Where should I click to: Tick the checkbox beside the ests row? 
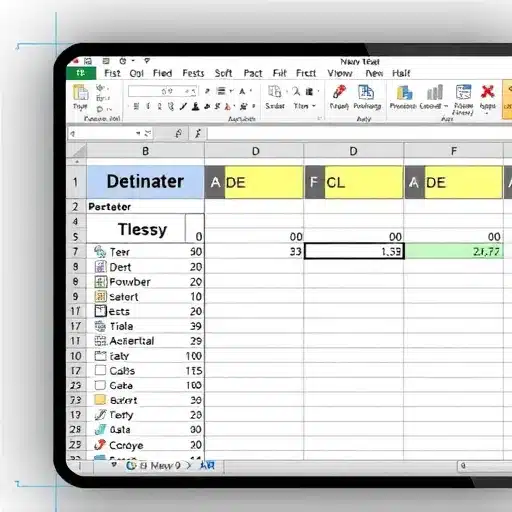tap(100, 311)
